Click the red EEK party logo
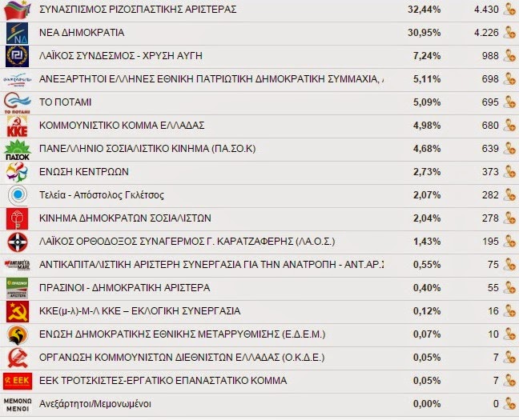The height and width of the screenshot is (420, 519). [18, 381]
